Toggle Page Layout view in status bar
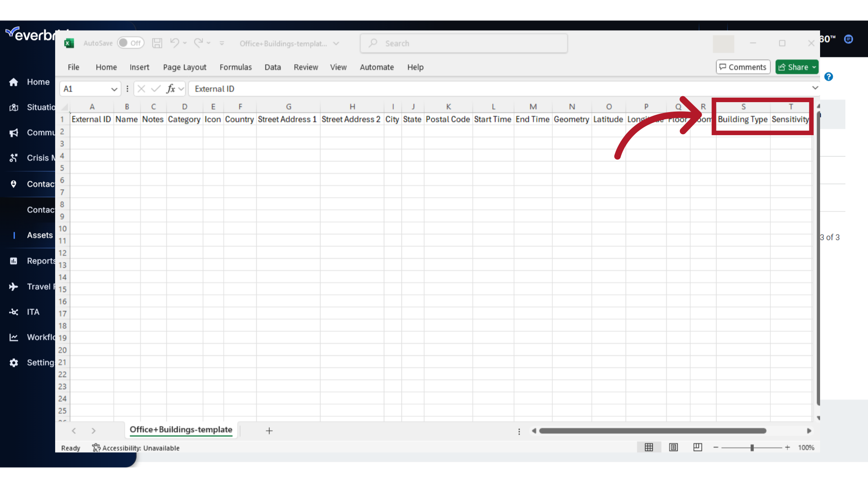The height and width of the screenshot is (488, 868). [x=674, y=447]
